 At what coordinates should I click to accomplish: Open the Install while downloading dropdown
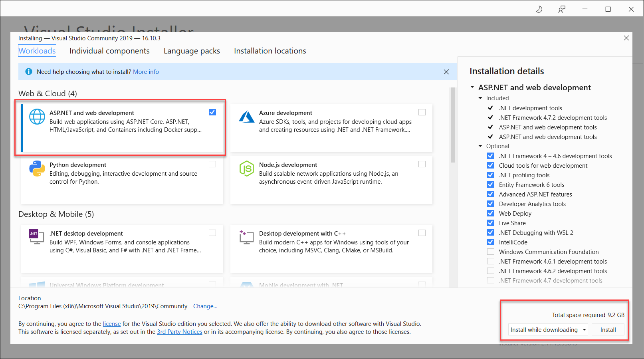(x=585, y=330)
